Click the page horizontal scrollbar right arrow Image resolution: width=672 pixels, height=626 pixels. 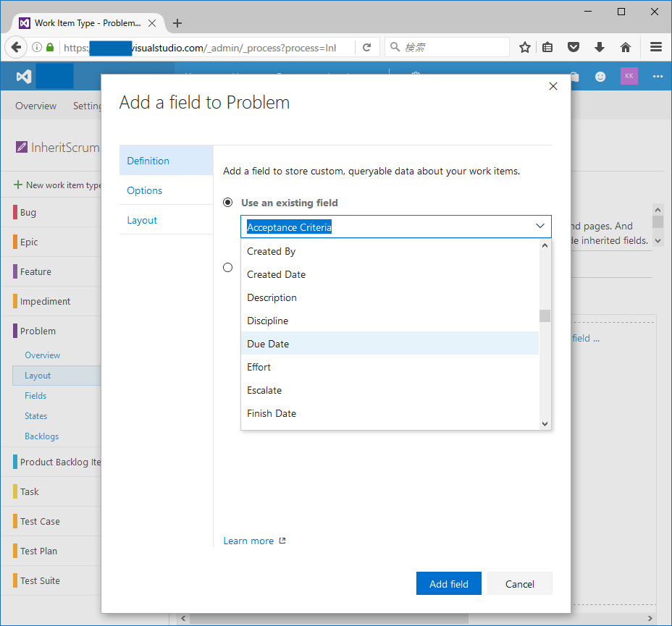tap(650, 618)
